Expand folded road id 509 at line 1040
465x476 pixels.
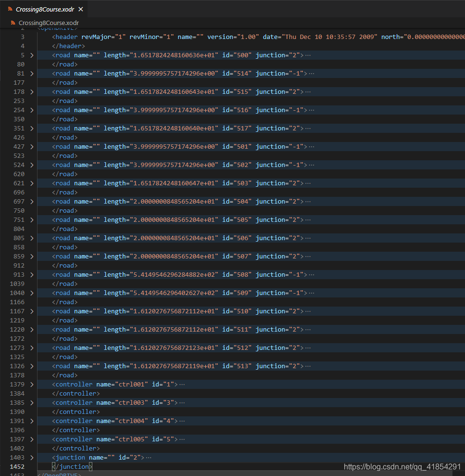(32, 293)
